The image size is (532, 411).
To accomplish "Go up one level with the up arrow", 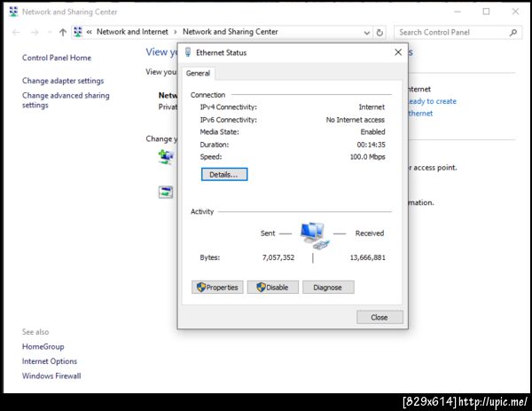I will [x=63, y=33].
